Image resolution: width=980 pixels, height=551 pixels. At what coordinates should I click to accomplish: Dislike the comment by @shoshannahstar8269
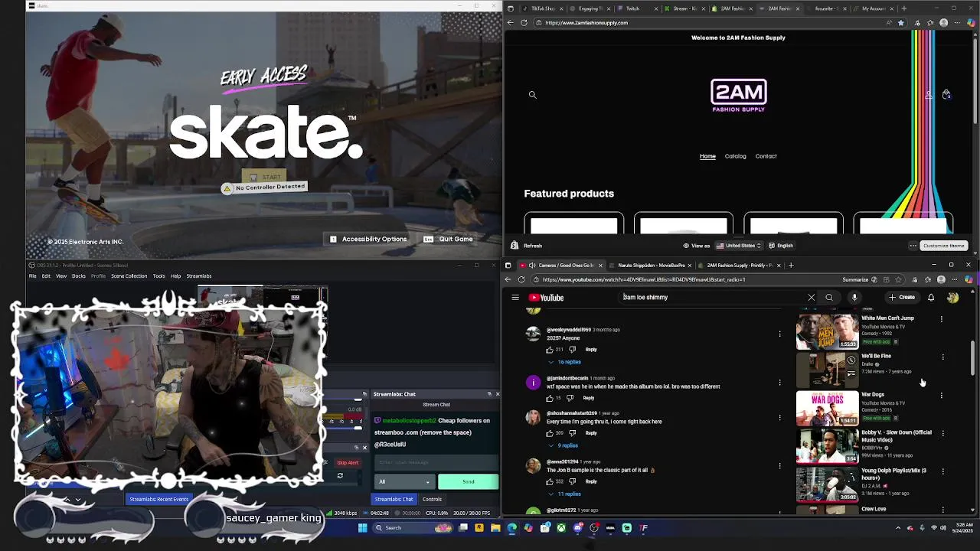point(572,433)
